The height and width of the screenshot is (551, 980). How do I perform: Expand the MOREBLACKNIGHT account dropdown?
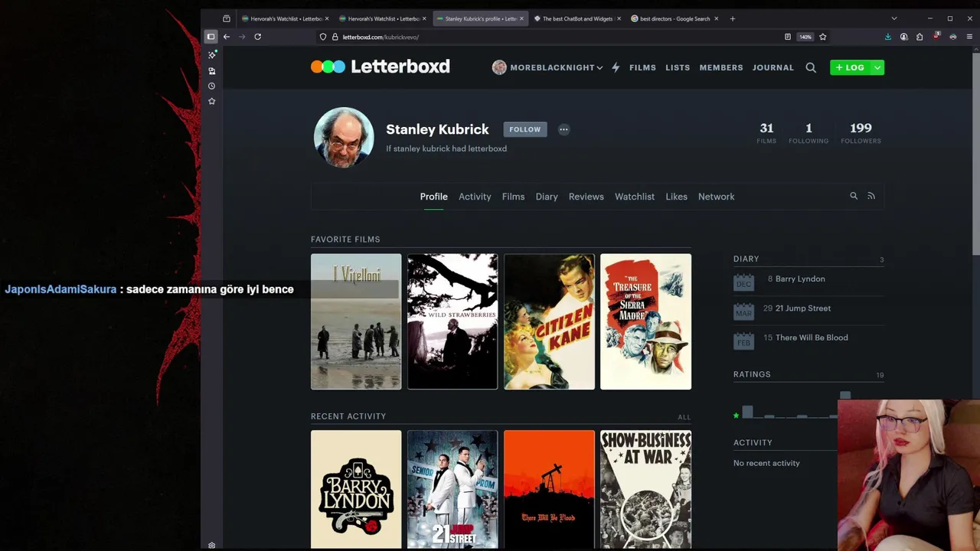[x=599, y=67]
